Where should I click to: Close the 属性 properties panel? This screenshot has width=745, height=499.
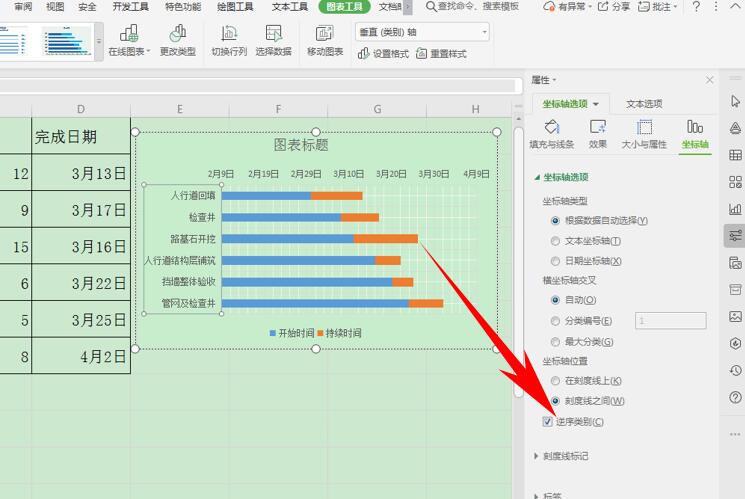(709, 80)
